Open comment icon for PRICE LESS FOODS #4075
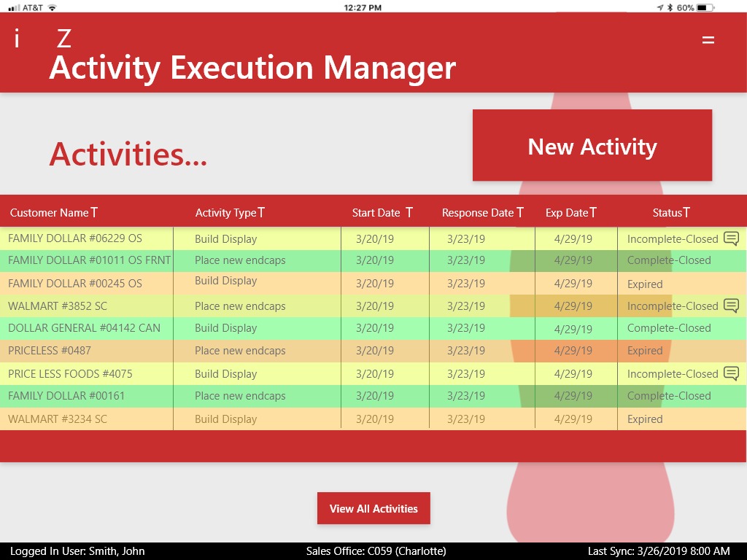The image size is (747, 560). pyautogui.click(x=731, y=373)
